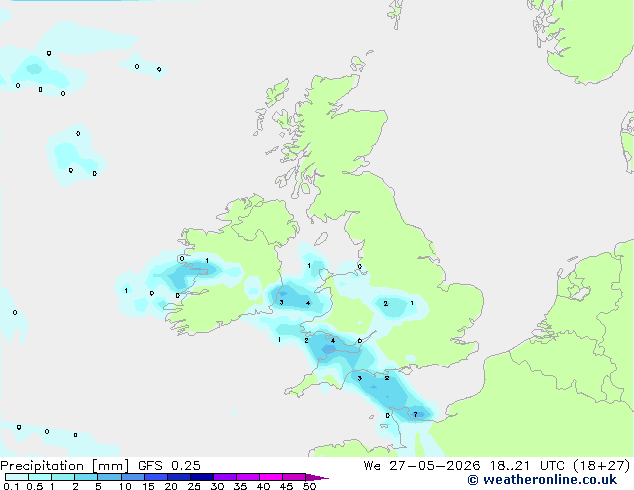This screenshot has height=490, width=634.
Task: Click the 5–10 mm legend color swatch
Action: tap(109, 477)
